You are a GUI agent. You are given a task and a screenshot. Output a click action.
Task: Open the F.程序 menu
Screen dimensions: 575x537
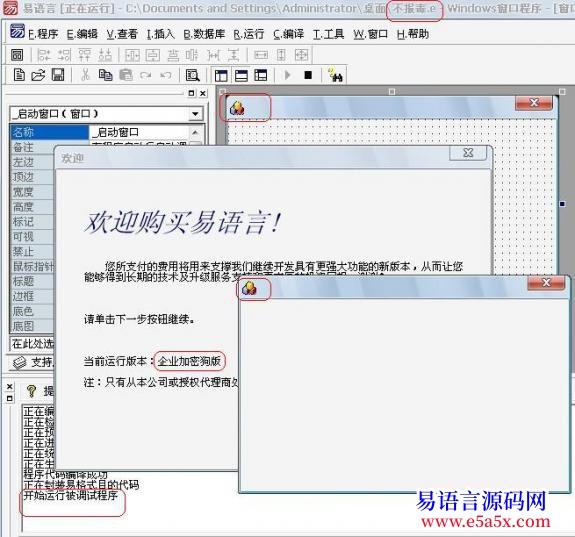click(43, 34)
